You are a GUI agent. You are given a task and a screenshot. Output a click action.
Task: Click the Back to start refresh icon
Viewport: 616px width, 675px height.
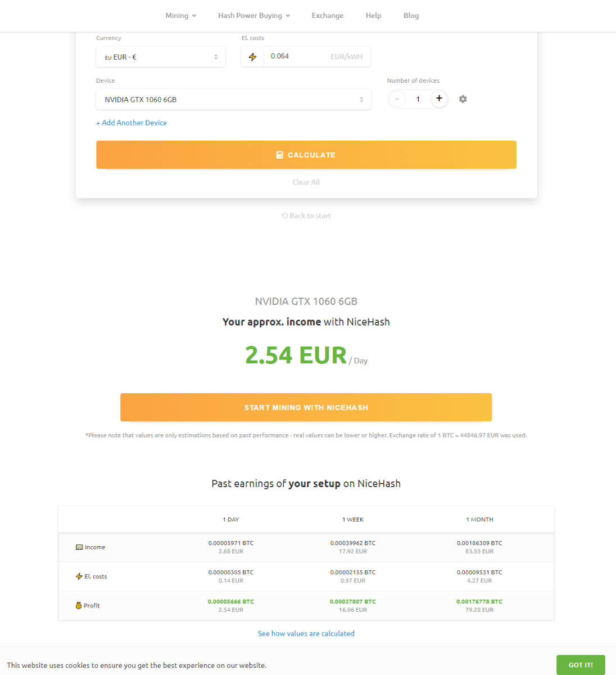point(285,216)
